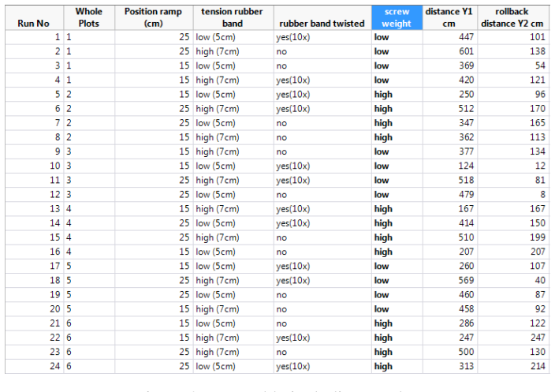Image resolution: width=555 pixels, height=392 pixels.
Task: Click rubber band twisted cell in row 2
Action: pyautogui.click(x=322, y=51)
